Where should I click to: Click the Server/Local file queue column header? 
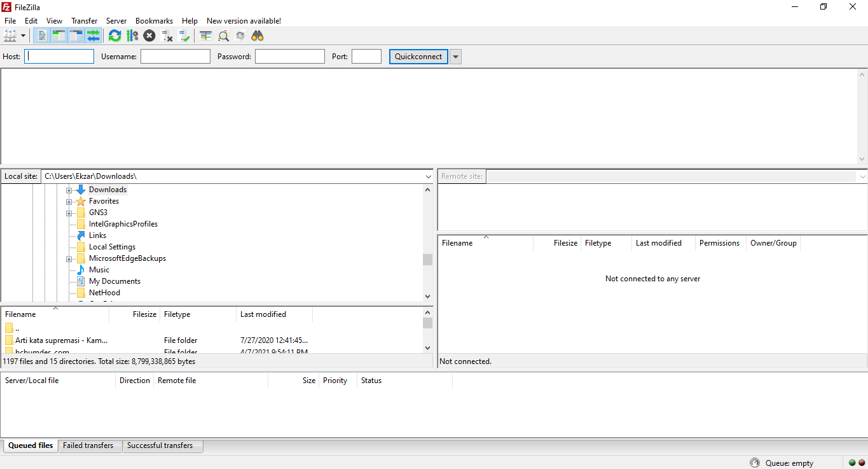point(59,381)
